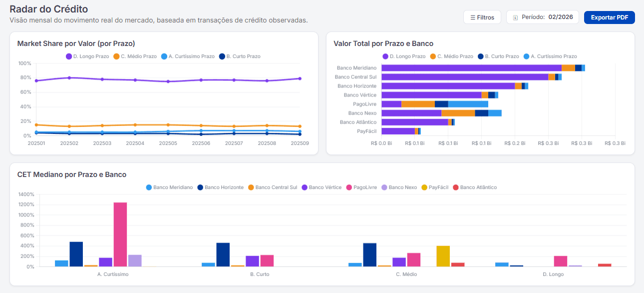
Task: Open the Período 02/2026 date selector
Action: pos(543,17)
